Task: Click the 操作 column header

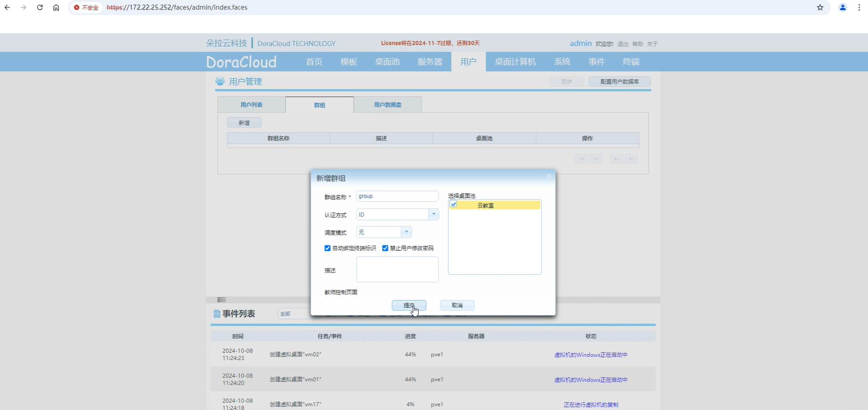Action: click(587, 138)
